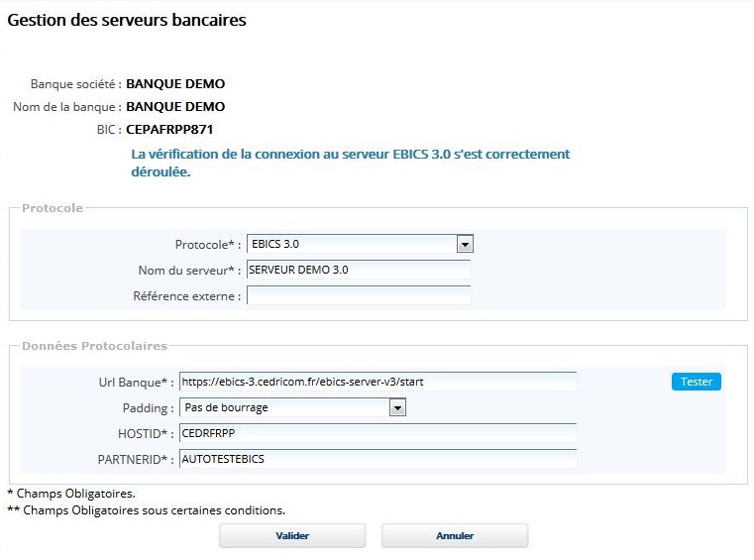Click the Valider button
This screenshot has height=560, width=754.
click(x=292, y=536)
